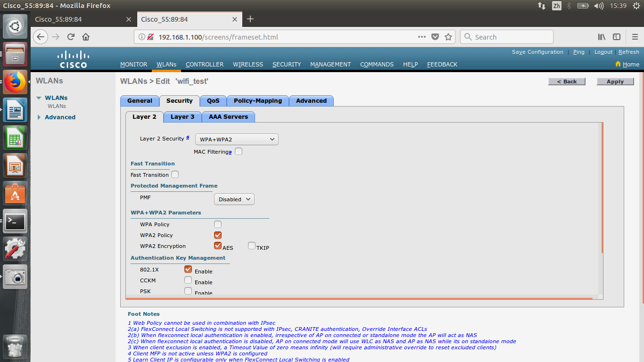Disable 802.1X key management
The width and height of the screenshot is (644, 362).
click(x=188, y=269)
